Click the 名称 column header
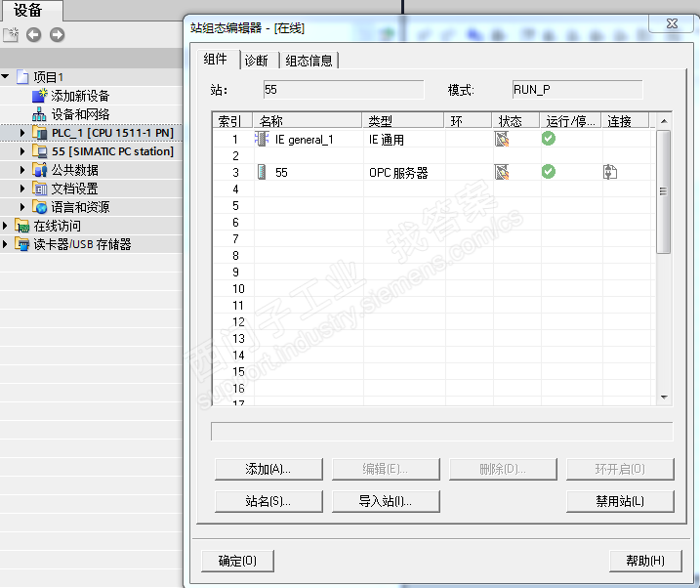This screenshot has height=588, width=700. [308, 120]
